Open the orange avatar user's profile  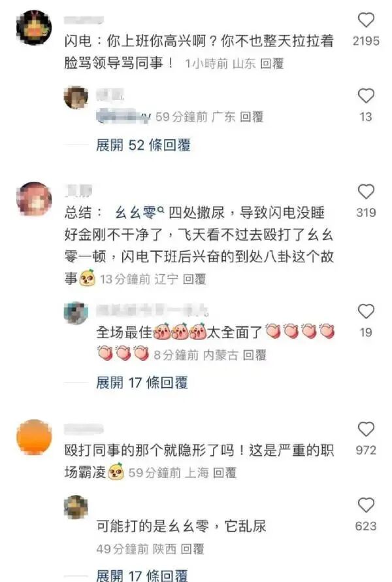pos(34,437)
